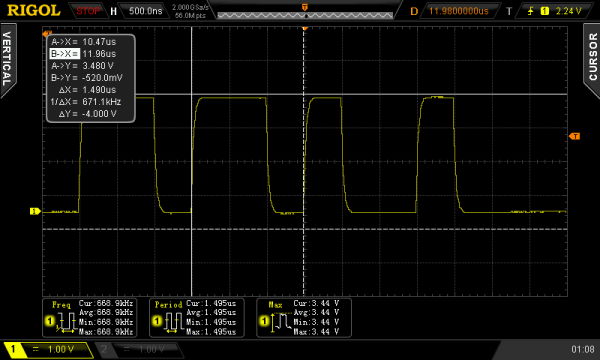This screenshot has width=600, height=360.
Task: Select channel 1 tab showing 1.00 V
Action: click(x=48, y=350)
